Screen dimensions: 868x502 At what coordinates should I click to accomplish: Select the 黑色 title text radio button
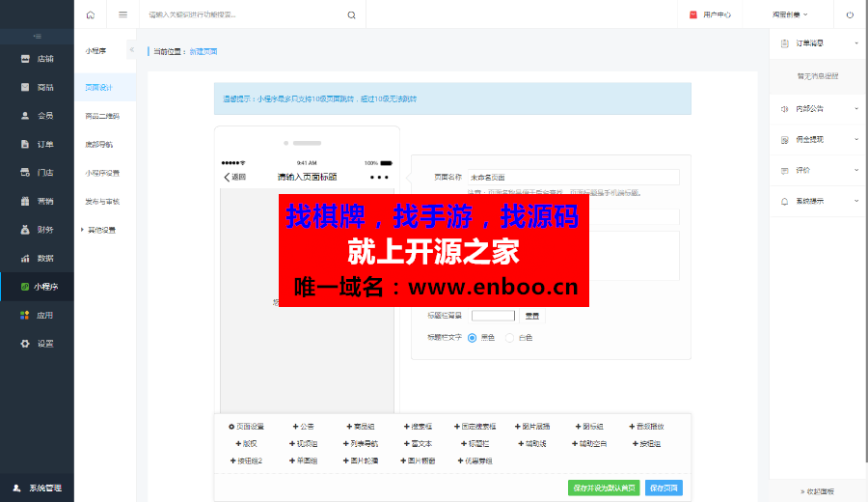(473, 338)
